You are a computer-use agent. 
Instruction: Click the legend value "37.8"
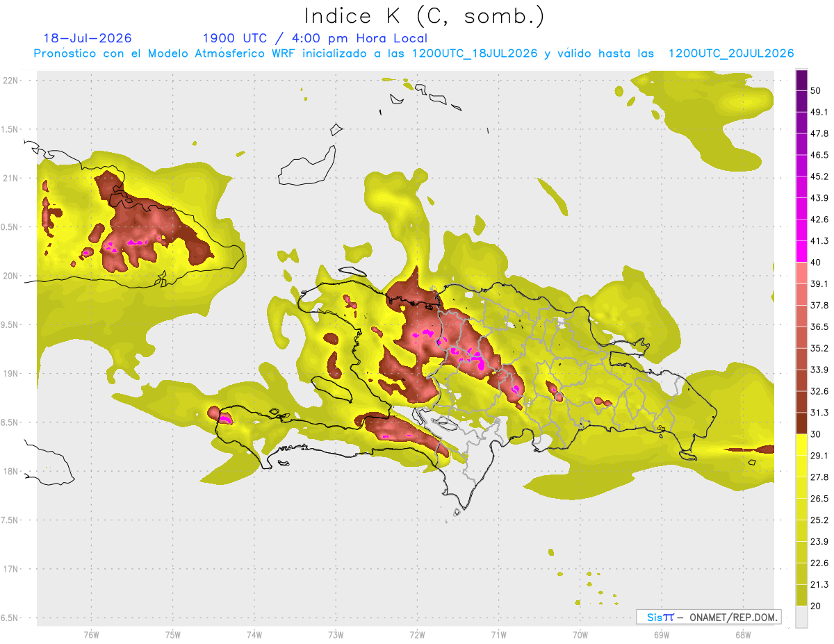(819, 305)
